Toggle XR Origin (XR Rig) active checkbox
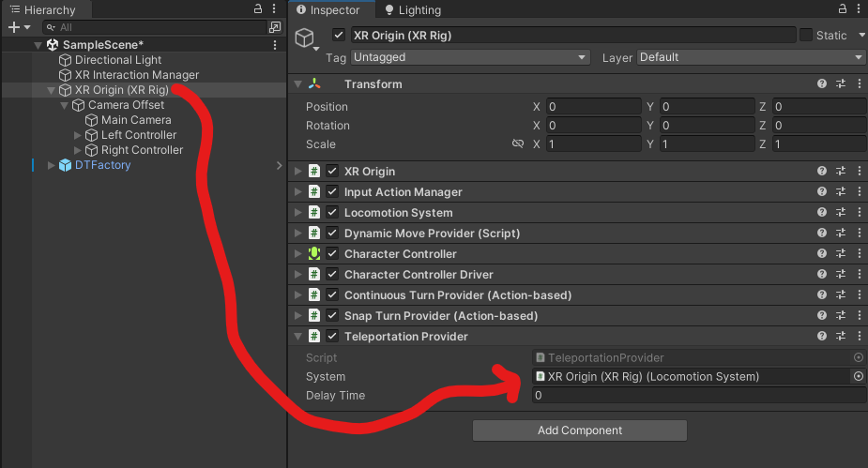This screenshot has width=868, height=468. coord(338,35)
